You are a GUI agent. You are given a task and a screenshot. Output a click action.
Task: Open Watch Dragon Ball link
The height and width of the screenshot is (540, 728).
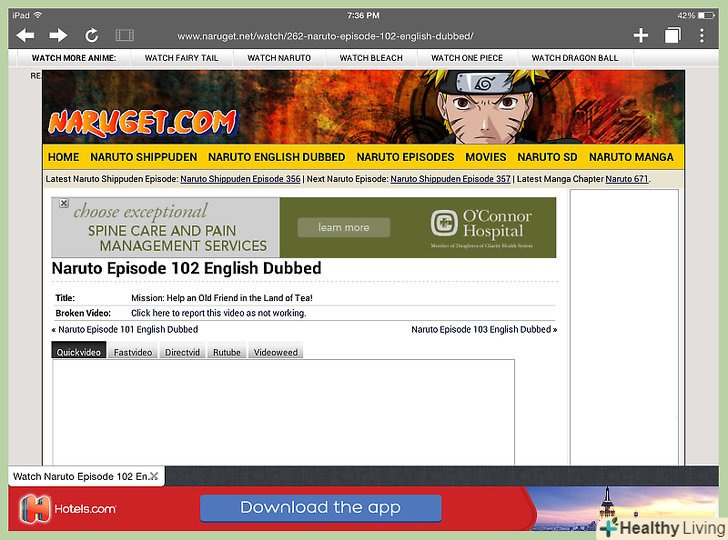(x=575, y=58)
